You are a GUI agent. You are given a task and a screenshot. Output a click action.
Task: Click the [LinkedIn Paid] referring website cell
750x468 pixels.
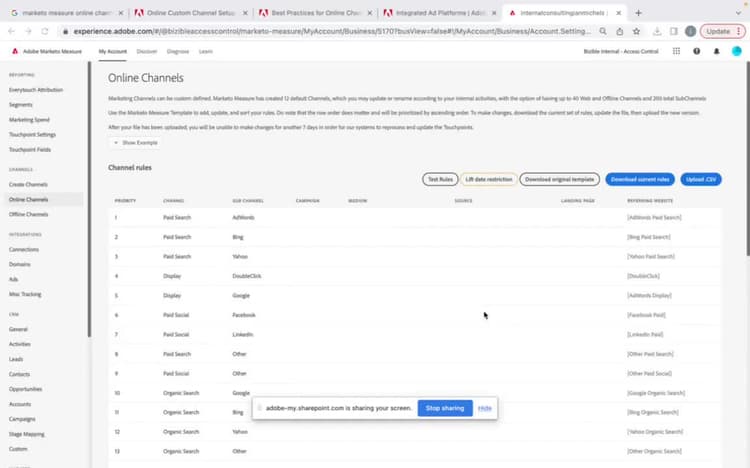[x=645, y=334]
